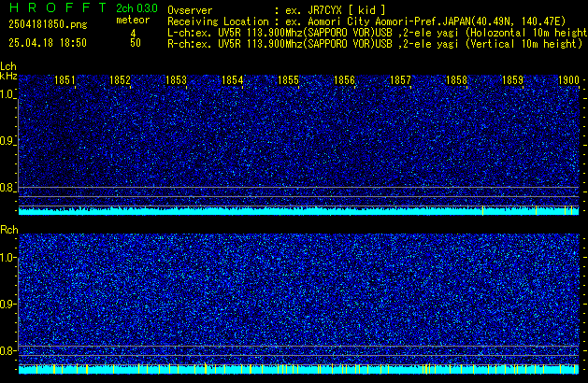Screen dimensions: 588x383
Task: Click the R-ch receiver description line
Action: click(375, 44)
